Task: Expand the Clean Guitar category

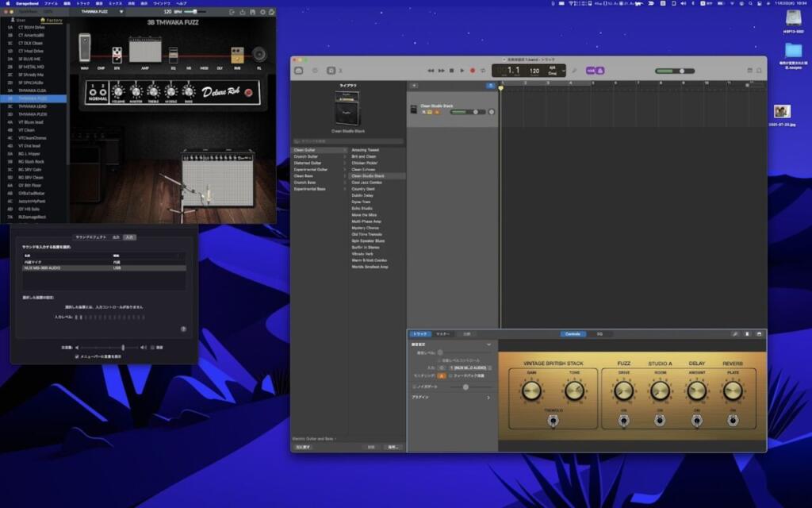Action: 320,150
